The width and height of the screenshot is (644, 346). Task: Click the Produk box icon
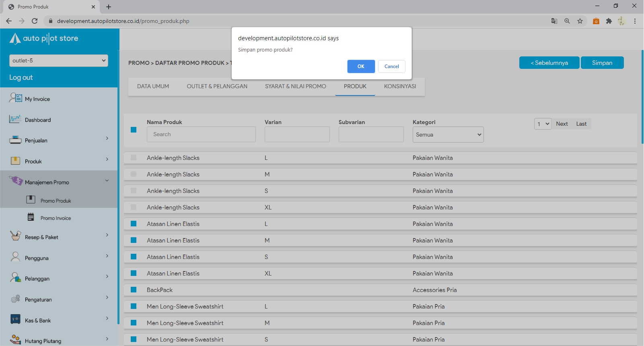[x=15, y=161]
